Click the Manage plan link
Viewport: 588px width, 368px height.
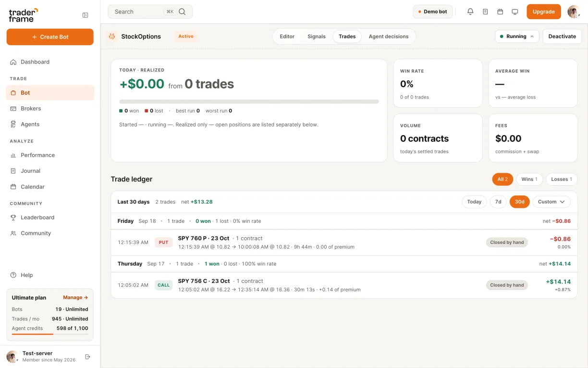pos(75,298)
